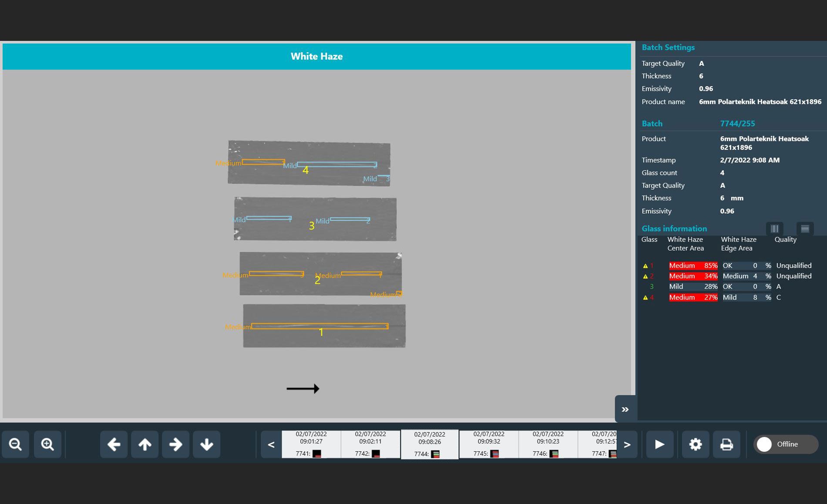Click the warning icon for glass 2
The width and height of the screenshot is (827, 504).
click(x=645, y=276)
